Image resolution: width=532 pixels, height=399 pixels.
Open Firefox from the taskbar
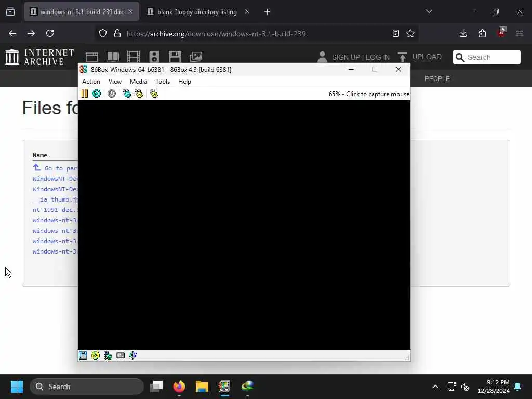[179, 387]
